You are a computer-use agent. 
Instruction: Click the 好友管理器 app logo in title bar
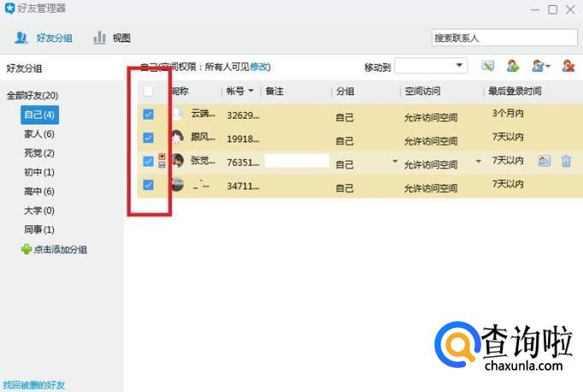9,9
